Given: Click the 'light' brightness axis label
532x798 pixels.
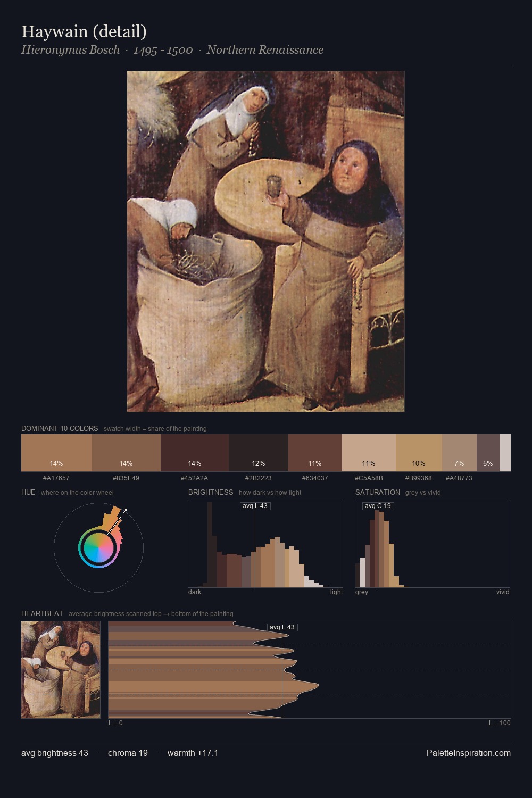Looking at the screenshot, I should [x=337, y=592].
